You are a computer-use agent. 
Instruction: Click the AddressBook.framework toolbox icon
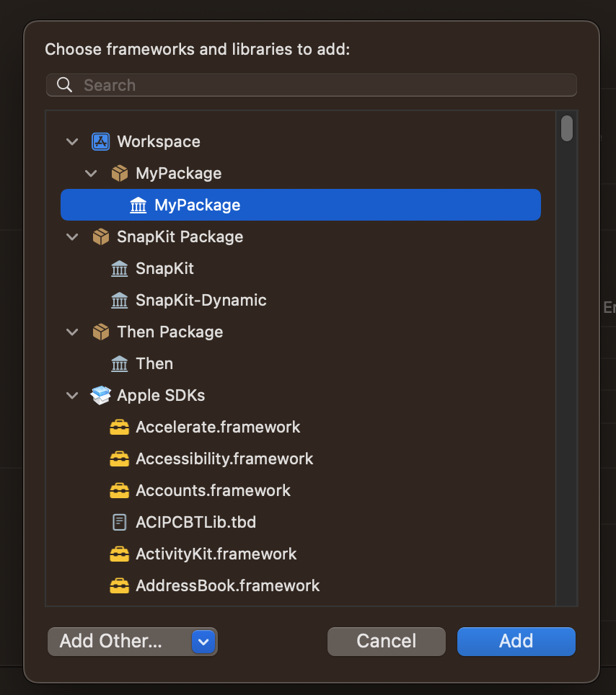(119, 586)
